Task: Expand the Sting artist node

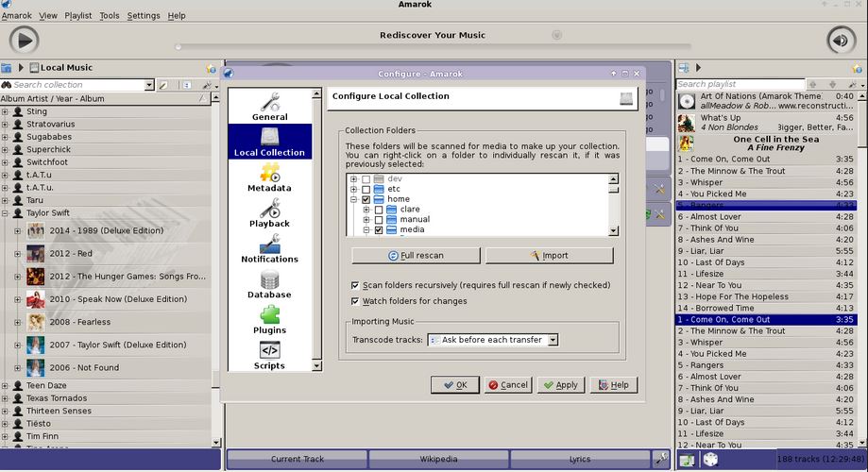Action: pyautogui.click(x=5, y=111)
